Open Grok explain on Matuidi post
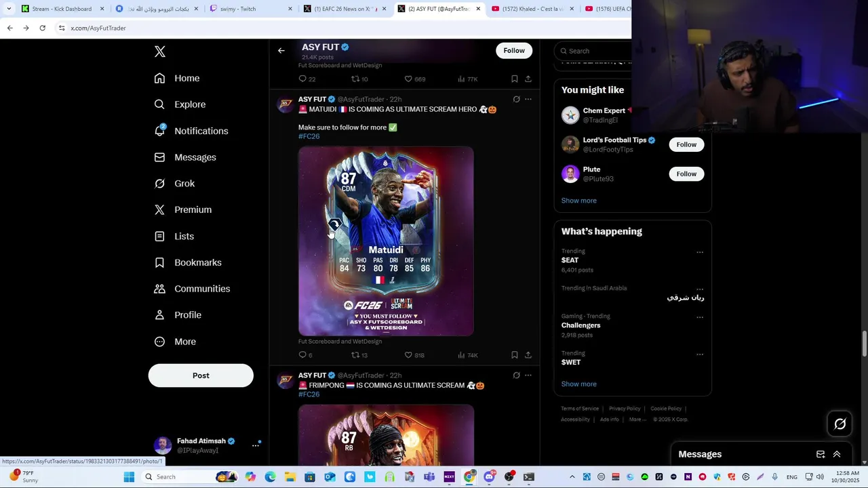This screenshot has width=868, height=488. pos(516,99)
